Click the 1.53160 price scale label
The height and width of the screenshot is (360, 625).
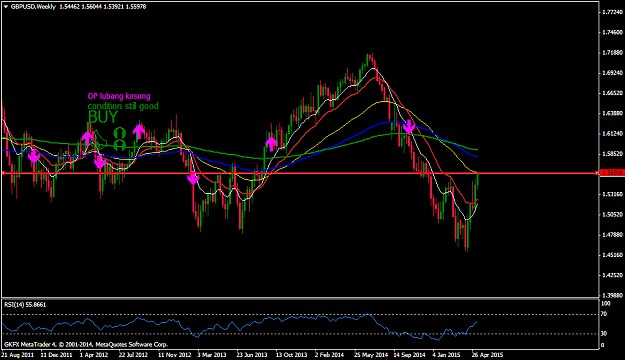[613, 194]
